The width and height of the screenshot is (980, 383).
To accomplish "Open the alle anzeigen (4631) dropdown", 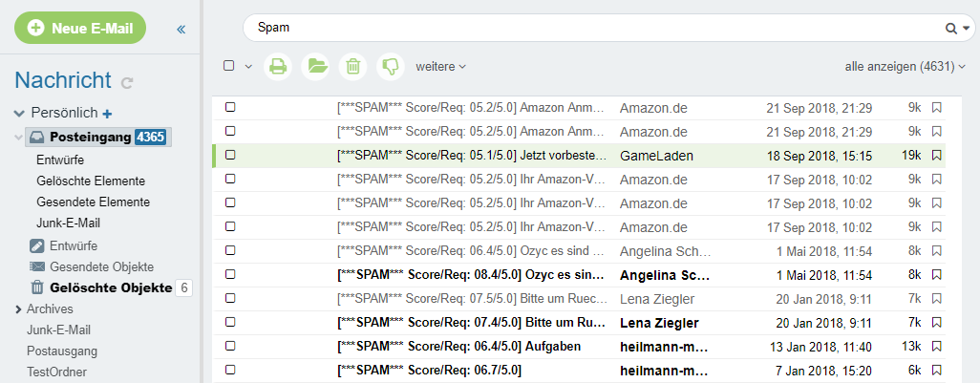I will (905, 67).
